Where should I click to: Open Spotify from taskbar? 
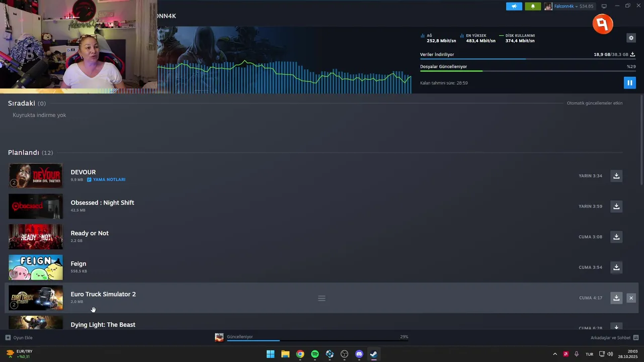point(315,354)
